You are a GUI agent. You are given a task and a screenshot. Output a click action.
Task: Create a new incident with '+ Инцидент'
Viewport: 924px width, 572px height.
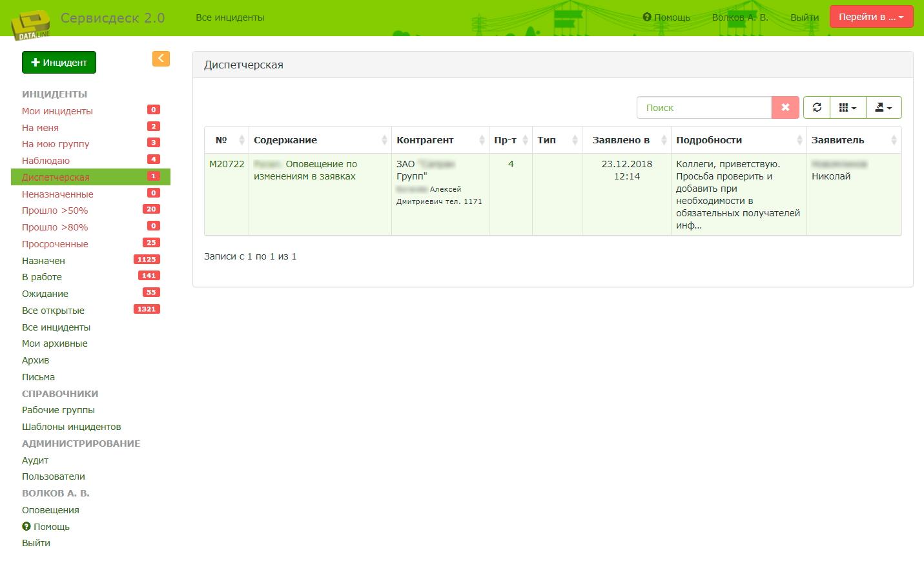tap(59, 63)
